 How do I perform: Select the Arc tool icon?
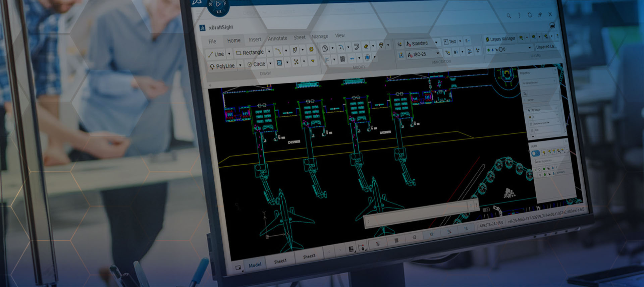click(x=278, y=51)
